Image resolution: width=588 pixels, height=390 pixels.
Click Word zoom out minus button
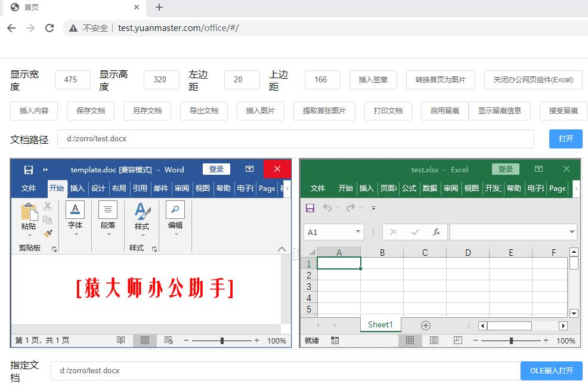click(x=187, y=341)
